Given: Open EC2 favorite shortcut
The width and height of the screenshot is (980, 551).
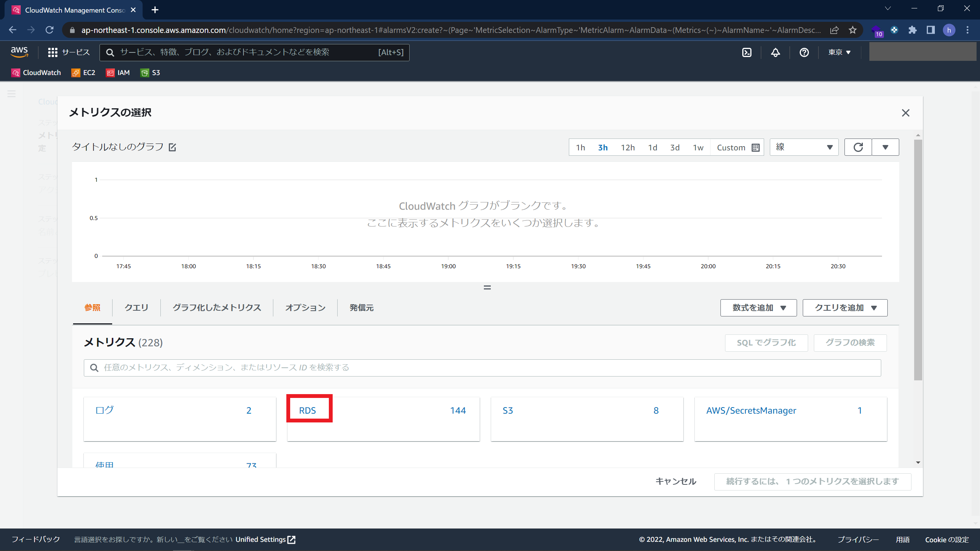Looking at the screenshot, I should point(83,73).
